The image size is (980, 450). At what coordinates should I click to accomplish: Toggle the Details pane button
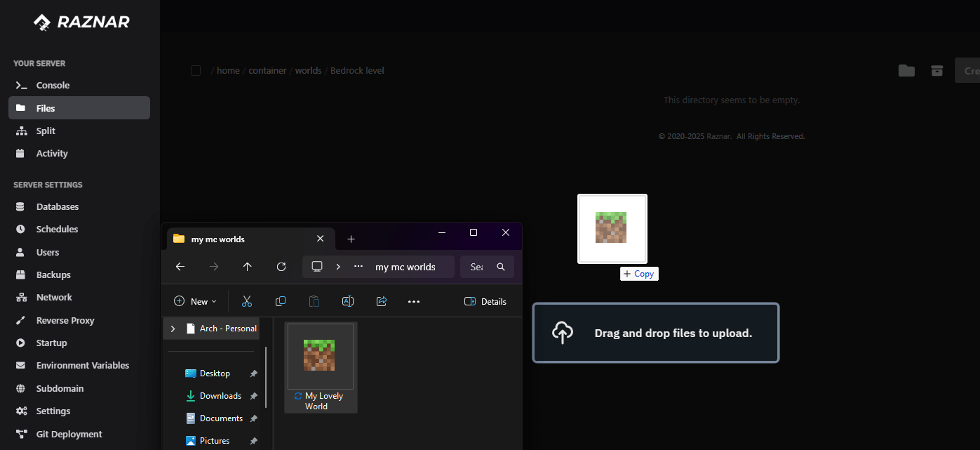[x=485, y=301]
